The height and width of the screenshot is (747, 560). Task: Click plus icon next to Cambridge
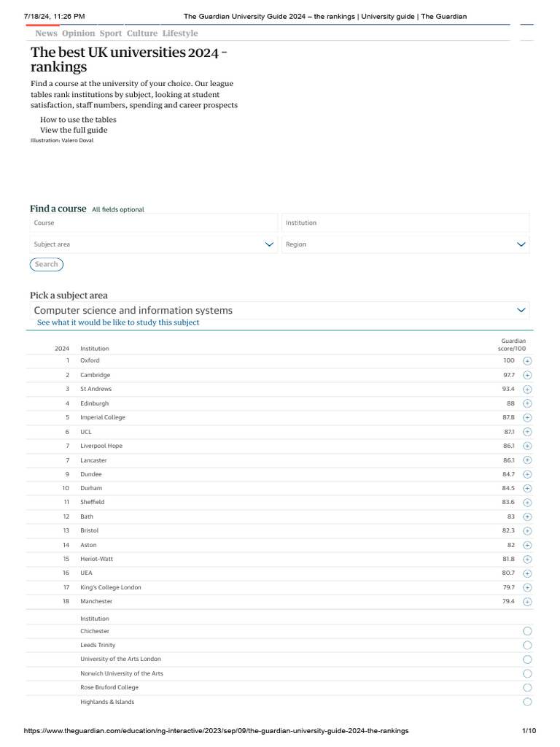pyautogui.click(x=527, y=375)
